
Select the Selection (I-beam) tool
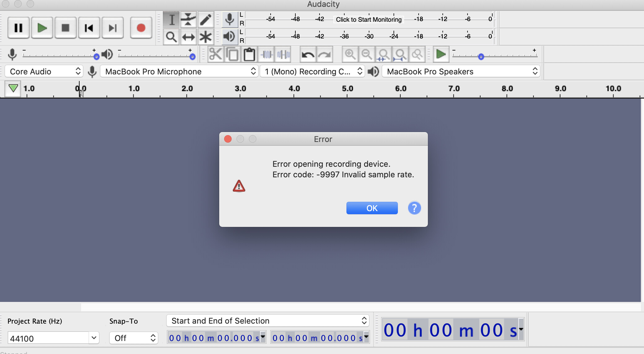(x=171, y=20)
